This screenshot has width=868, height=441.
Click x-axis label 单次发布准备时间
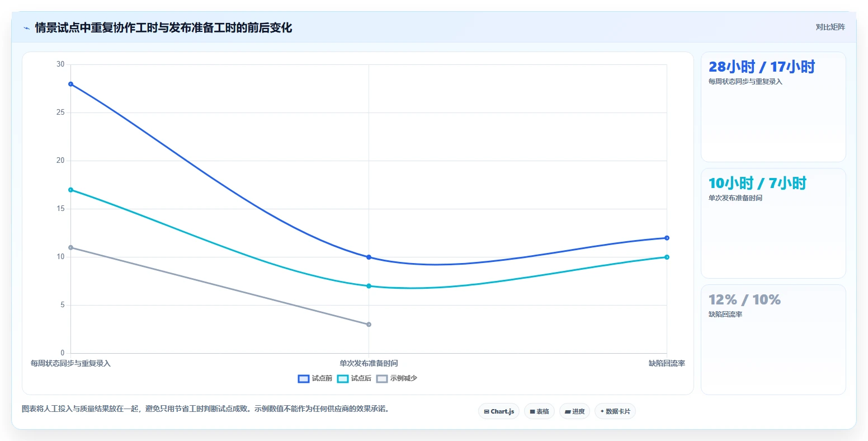(369, 364)
